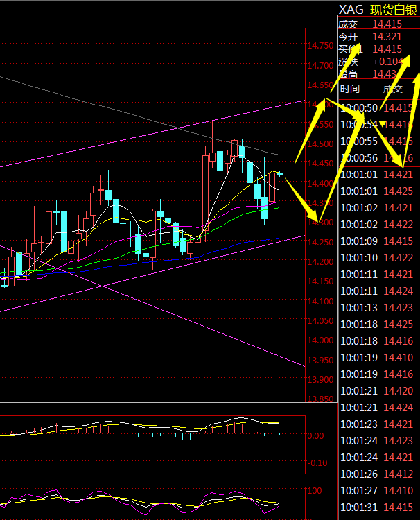Click the 14.750 price axis label
This screenshot has height=520, width=420.
click(x=320, y=46)
